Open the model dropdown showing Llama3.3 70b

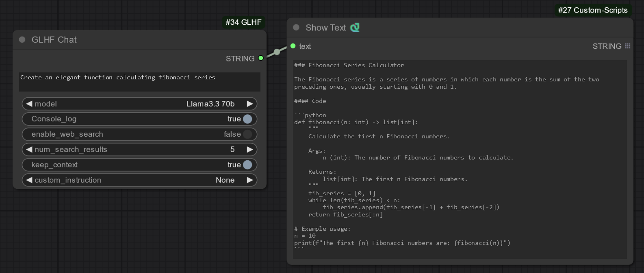[139, 104]
